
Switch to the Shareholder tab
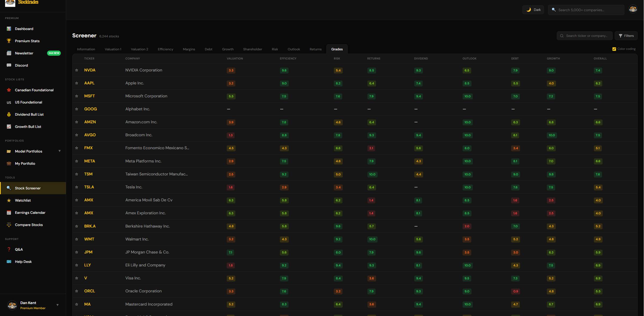tap(252, 49)
